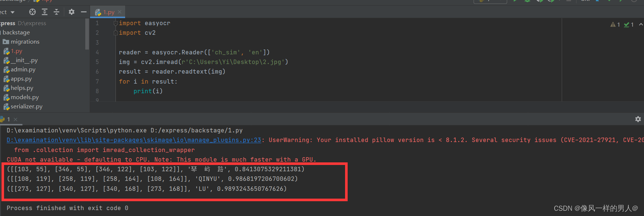Collapse the import block fold marker on line 1
This screenshot has width=644, height=216.
point(116,23)
